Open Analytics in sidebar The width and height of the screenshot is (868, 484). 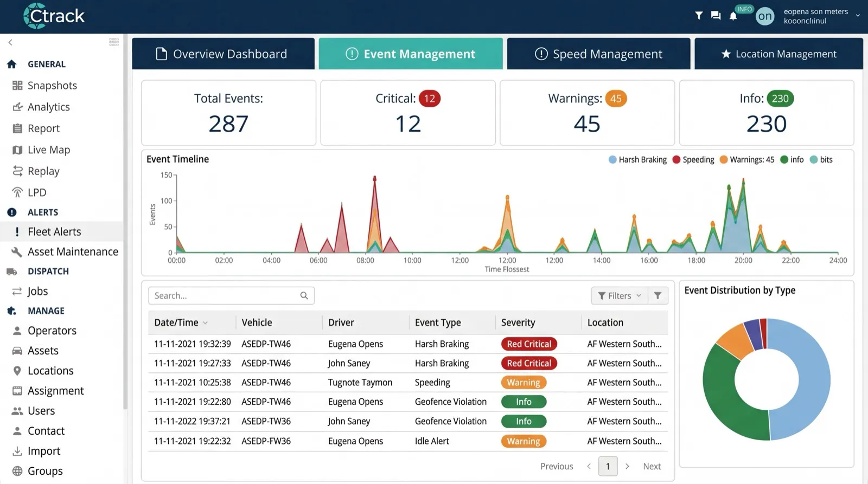pos(49,107)
